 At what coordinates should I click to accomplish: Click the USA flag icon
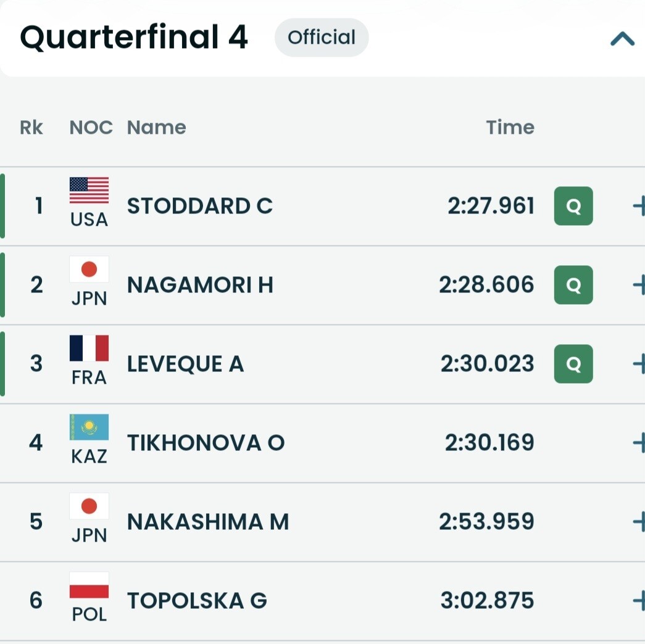click(89, 191)
